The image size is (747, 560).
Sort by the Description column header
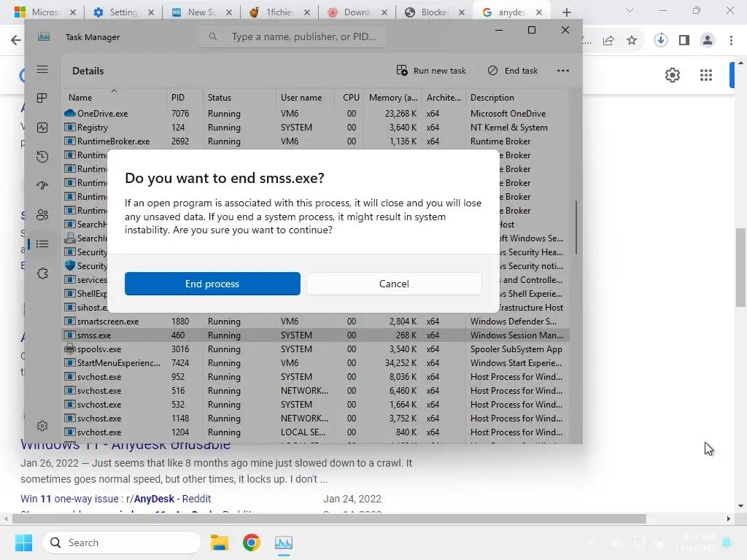point(517,98)
